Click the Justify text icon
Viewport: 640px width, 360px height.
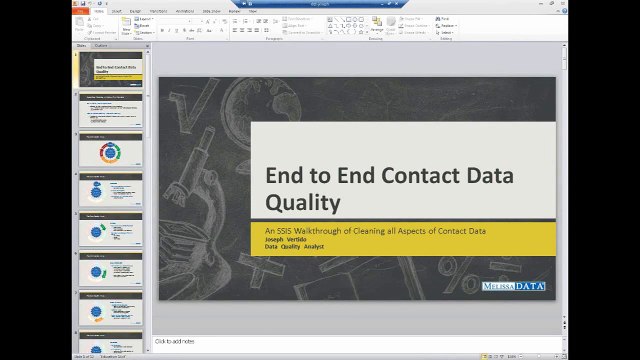click(257, 30)
